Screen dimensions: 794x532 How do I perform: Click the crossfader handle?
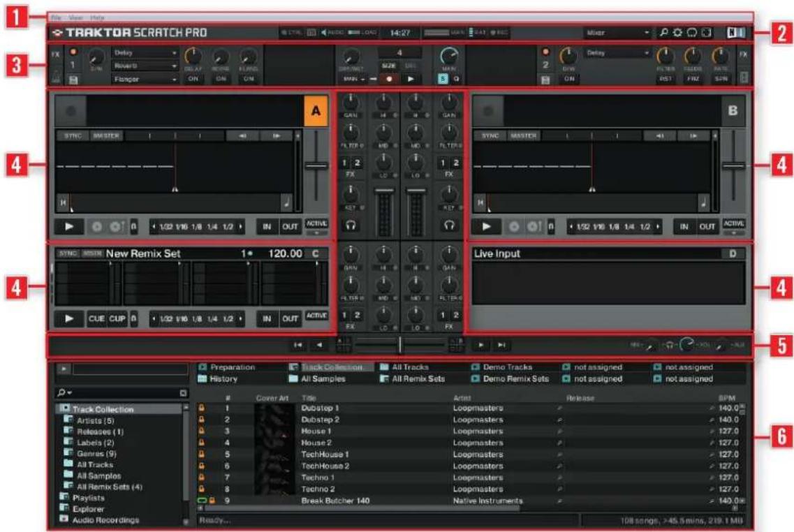399,345
